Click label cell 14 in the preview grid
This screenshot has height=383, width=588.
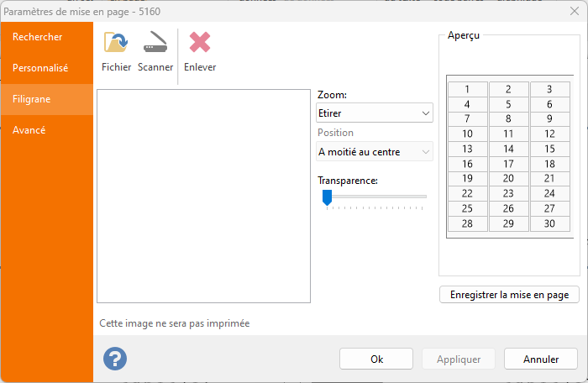point(508,149)
